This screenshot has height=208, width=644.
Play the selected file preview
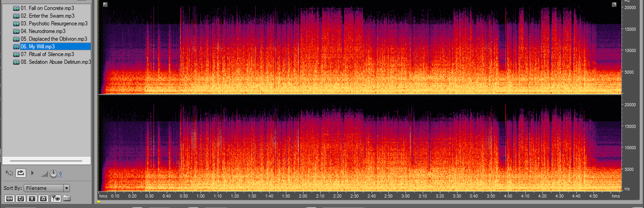pyautogui.click(x=33, y=173)
